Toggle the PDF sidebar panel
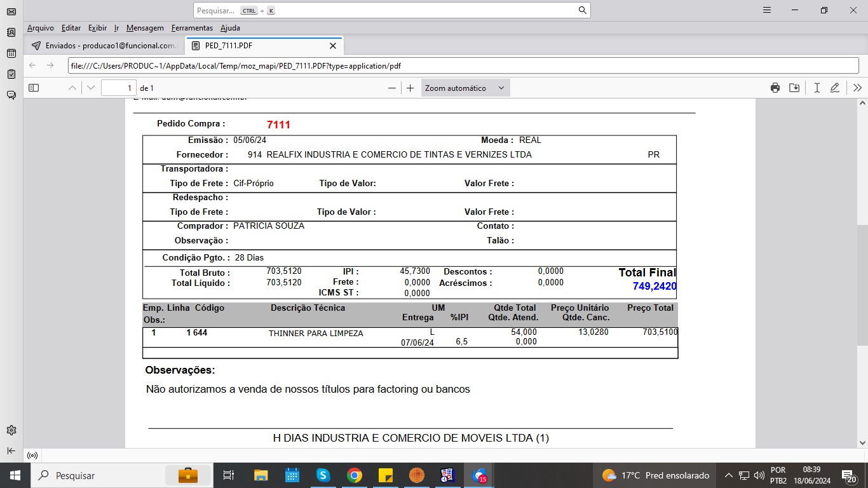The height and width of the screenshot is (488, 868). click(x=34, y=88)
